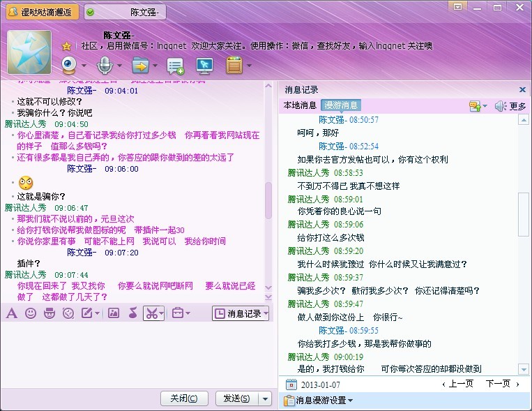
Task: Expand the briefcase tools dropdown arrow
Action: point(188,313)
